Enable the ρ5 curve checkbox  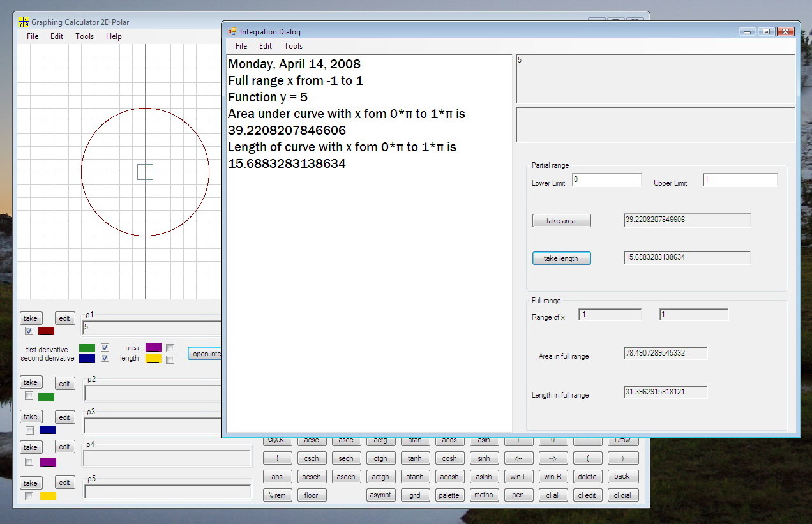pyautogui.click(x=29, y=496)
